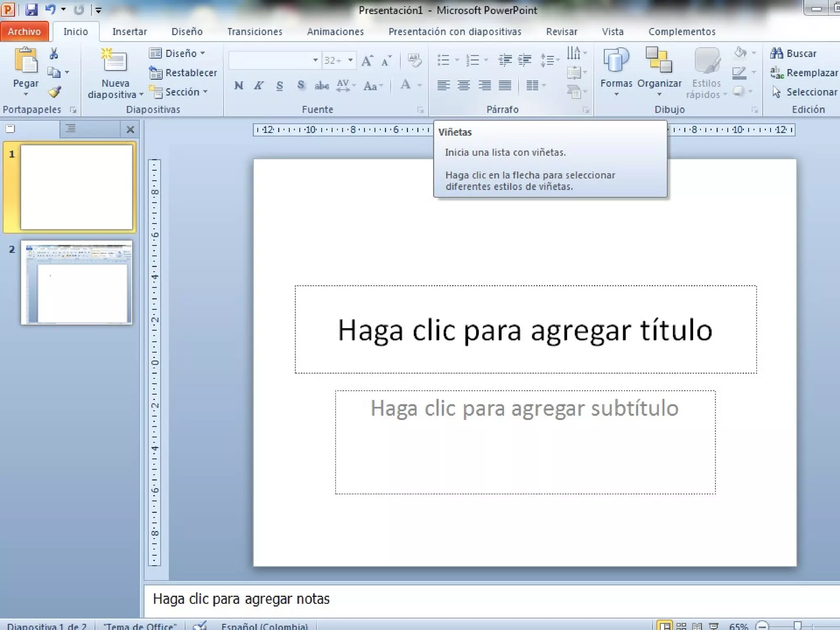The width and height of the screenshot is (840, 630).
Task: Click the Cut scissors icon
Action: click(x=54, y=54)
